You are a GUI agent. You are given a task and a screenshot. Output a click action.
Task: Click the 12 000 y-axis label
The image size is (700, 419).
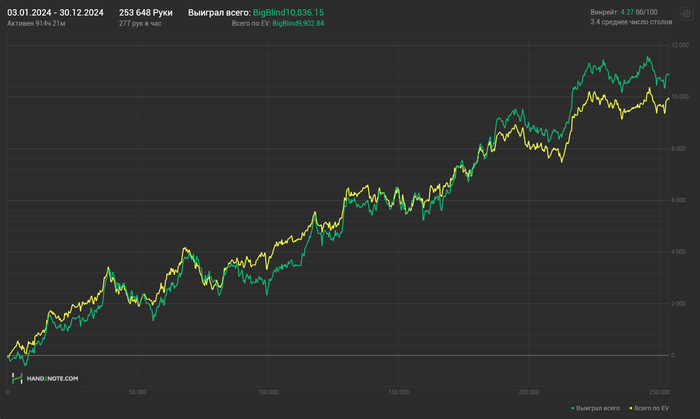tap(679, 45)
